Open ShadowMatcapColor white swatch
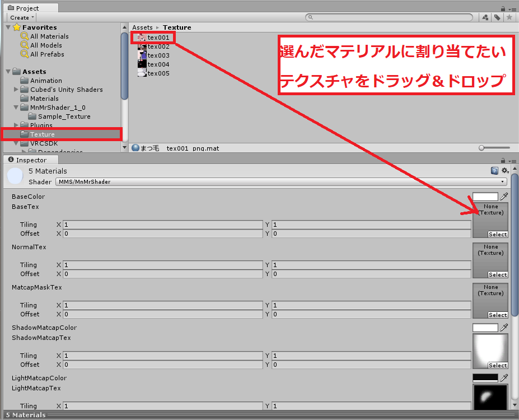Screen dimensions: 519x420 click(485, 328)
